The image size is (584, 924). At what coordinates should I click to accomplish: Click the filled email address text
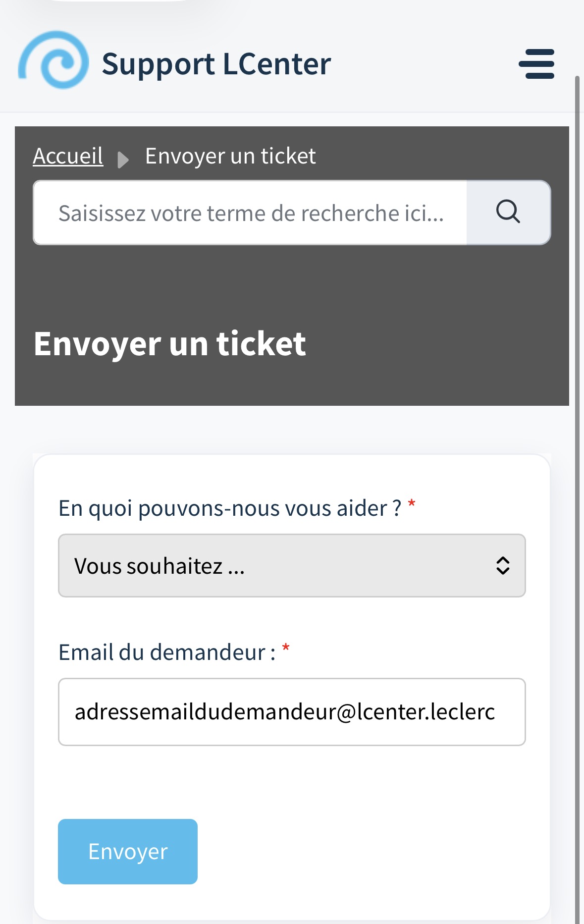click(x=285, y=712)
